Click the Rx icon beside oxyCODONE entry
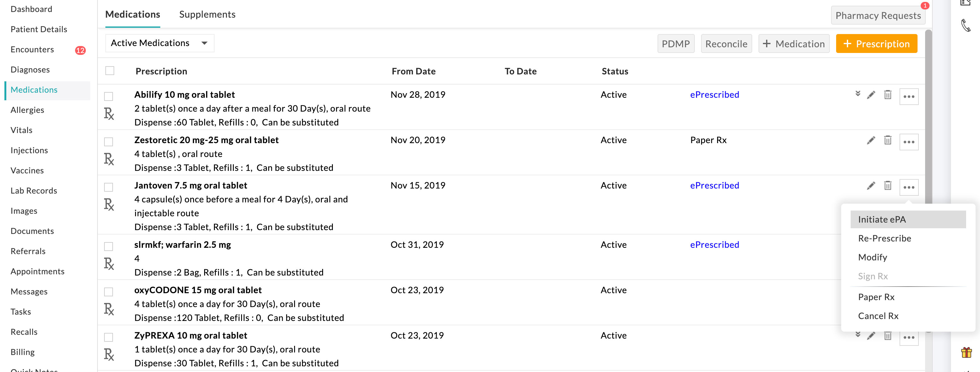Image resolution: width=980 pixels, height=372 pixels. (x=109, y=309)
